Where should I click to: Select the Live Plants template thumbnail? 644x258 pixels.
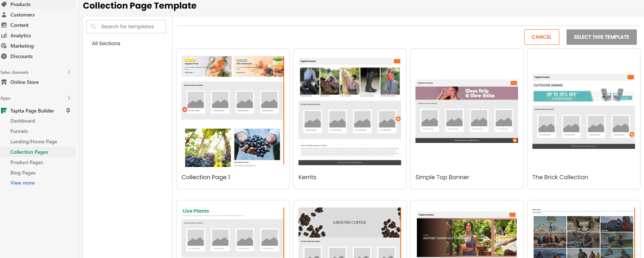tap(233, 233)
